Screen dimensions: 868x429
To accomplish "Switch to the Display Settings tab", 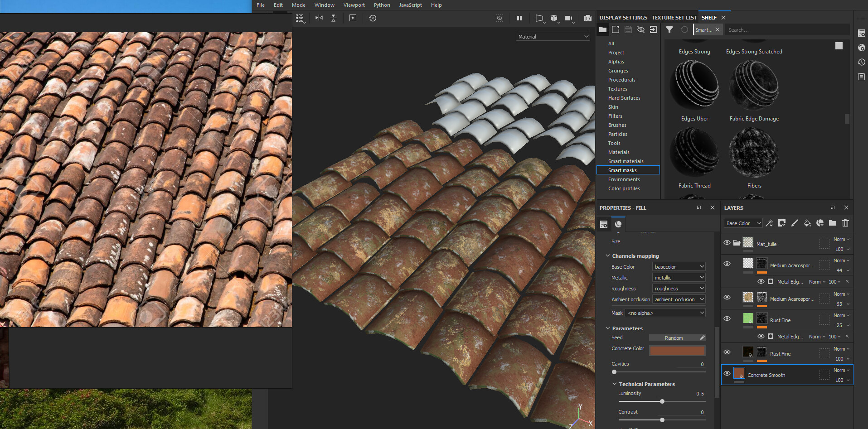I will (623, 18).
